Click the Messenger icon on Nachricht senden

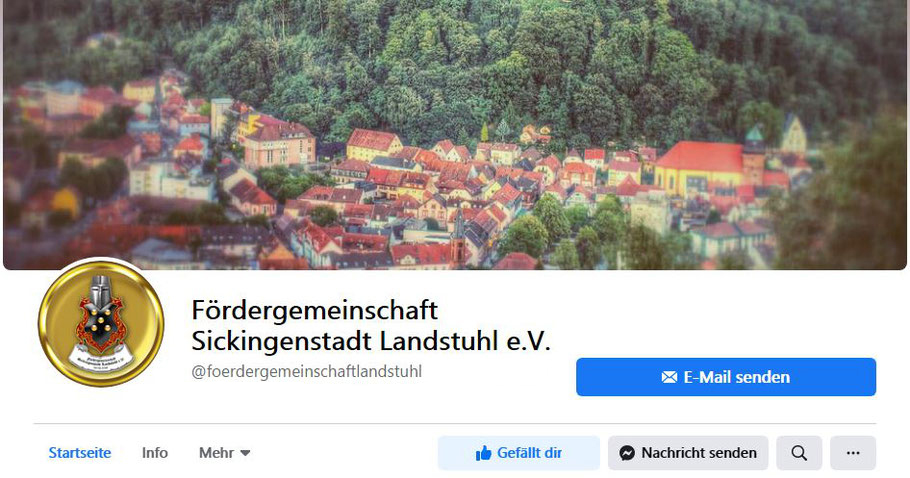[x=627, y=453]
